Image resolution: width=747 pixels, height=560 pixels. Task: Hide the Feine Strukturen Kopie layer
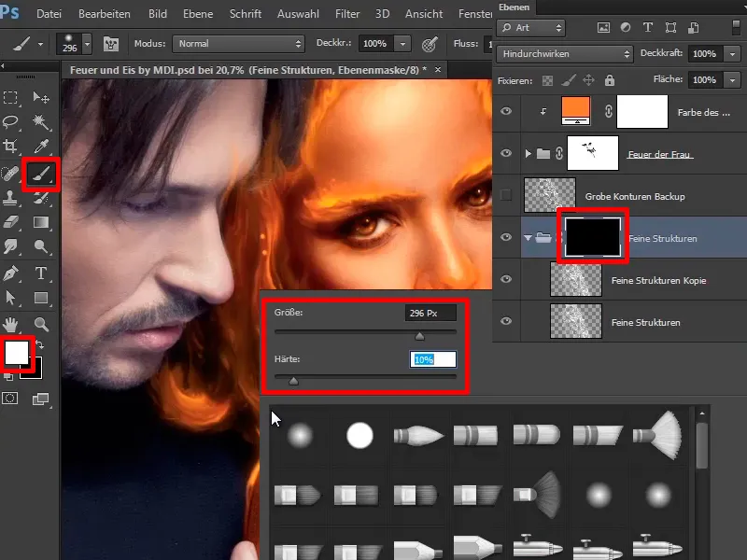(506, 278)
